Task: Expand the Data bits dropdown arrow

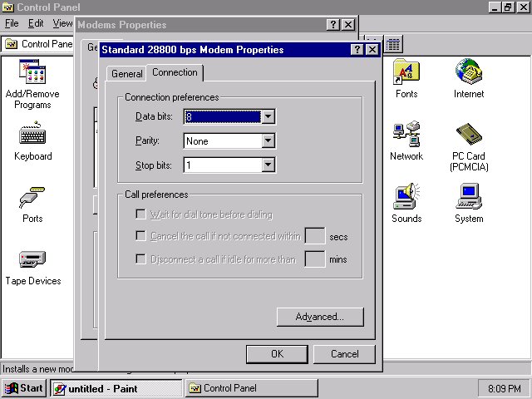Action: (x=268, y=116)
